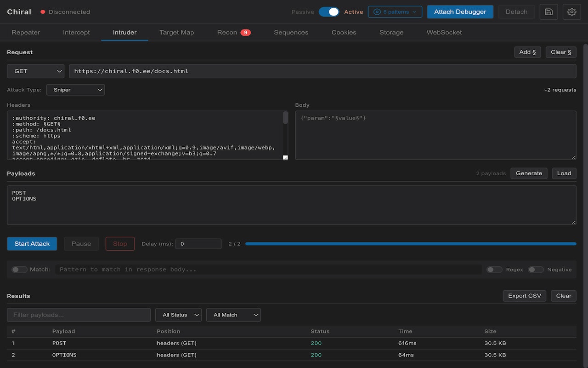Click the attack progress bar
Viewport: 588px width, 368px height.
tap(410, 244)
